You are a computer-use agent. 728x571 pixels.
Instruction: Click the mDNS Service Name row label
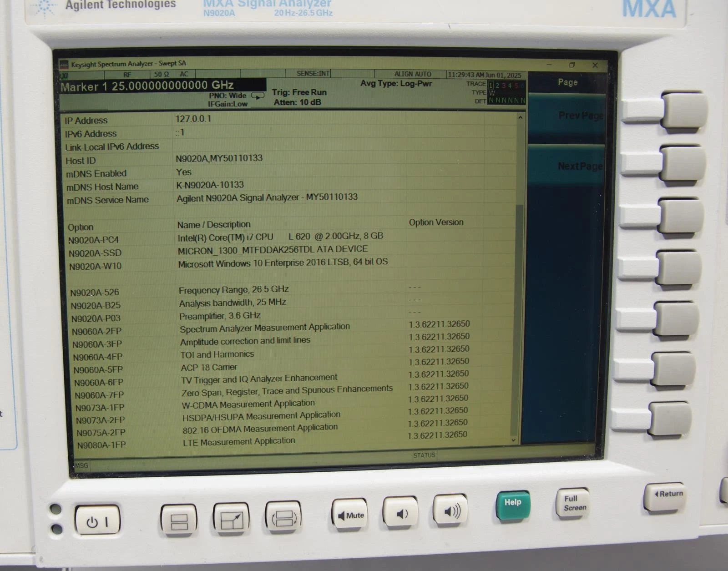(107, 200)
